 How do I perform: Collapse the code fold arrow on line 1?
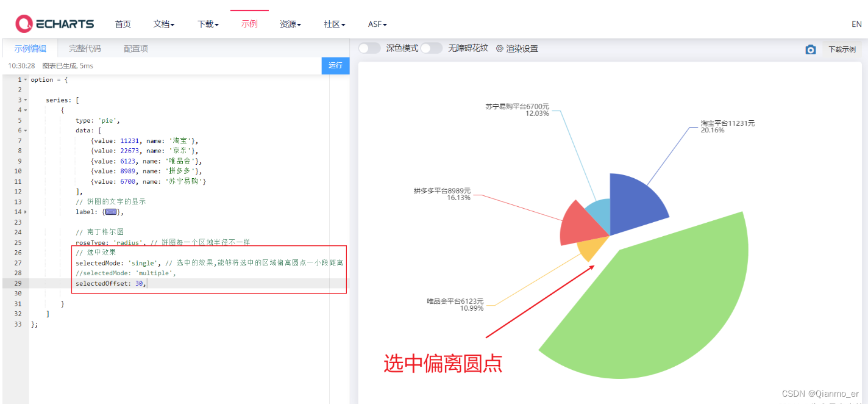coord(25,79)
